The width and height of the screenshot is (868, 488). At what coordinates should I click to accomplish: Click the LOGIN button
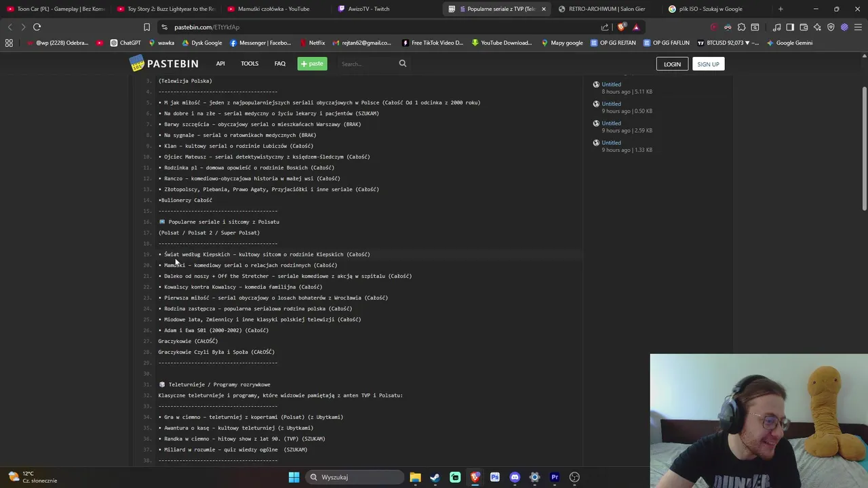pyautogui.click(x=672, y=64)
